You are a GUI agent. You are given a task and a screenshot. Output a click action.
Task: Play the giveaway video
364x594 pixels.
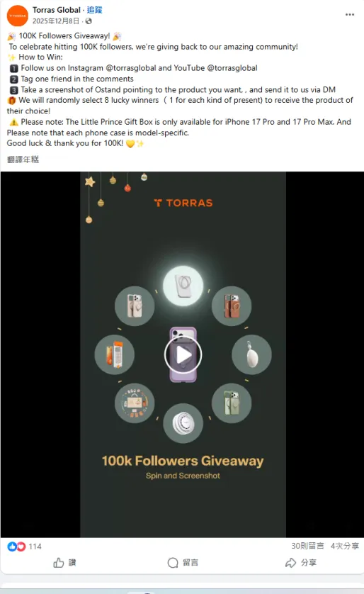[x=183, y=355]
